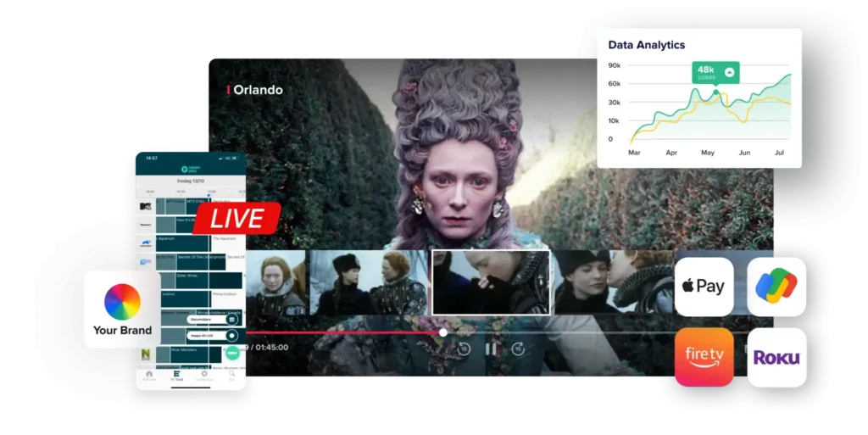Select the rightmost scene preview thumbnail
This screenshot has height=435, width=868.
(612, 282)
